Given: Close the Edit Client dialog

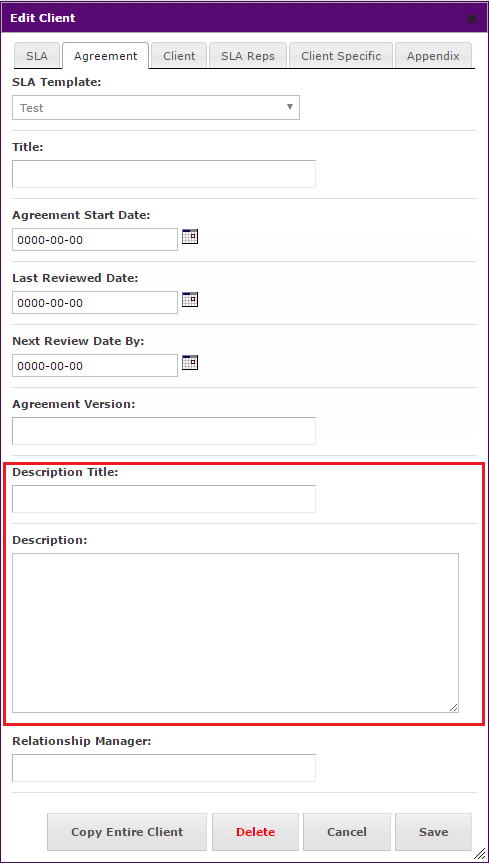Looking at the screenshot, I should 472,19.
